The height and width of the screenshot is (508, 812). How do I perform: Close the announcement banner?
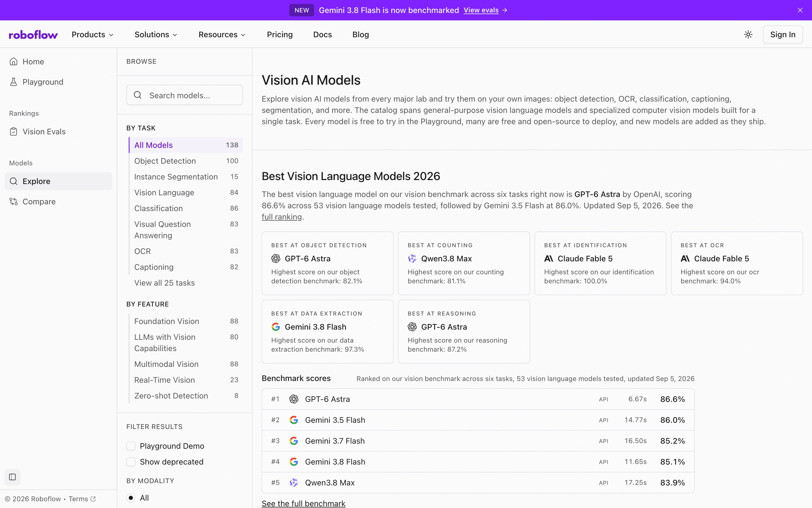tap(800, 10)
